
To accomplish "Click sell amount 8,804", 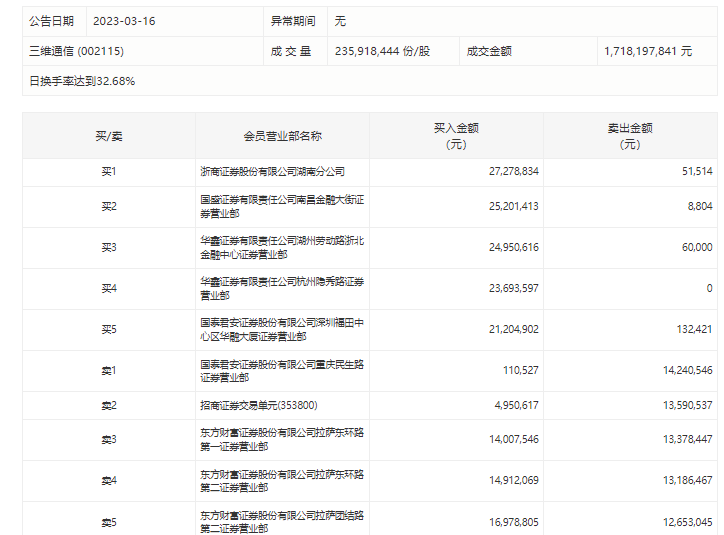I will click(700, 206).
